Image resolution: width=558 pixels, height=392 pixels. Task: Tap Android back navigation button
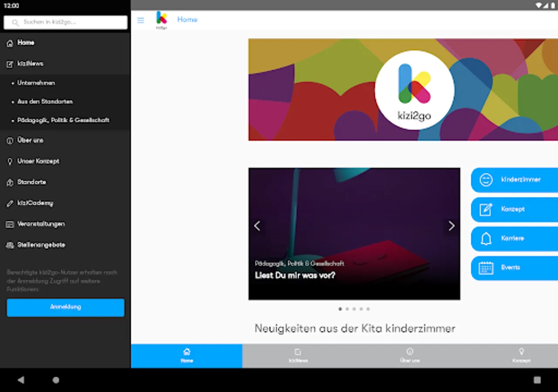20,380
